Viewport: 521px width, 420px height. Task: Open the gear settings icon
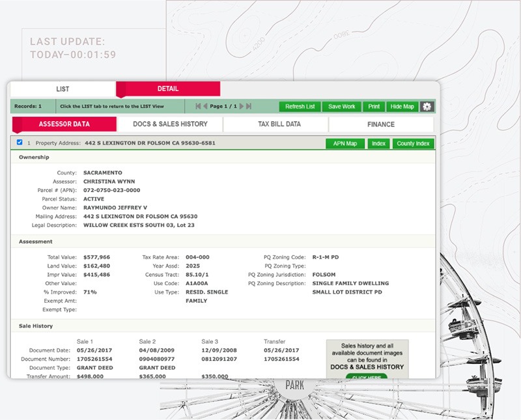[x=427, y=107]
